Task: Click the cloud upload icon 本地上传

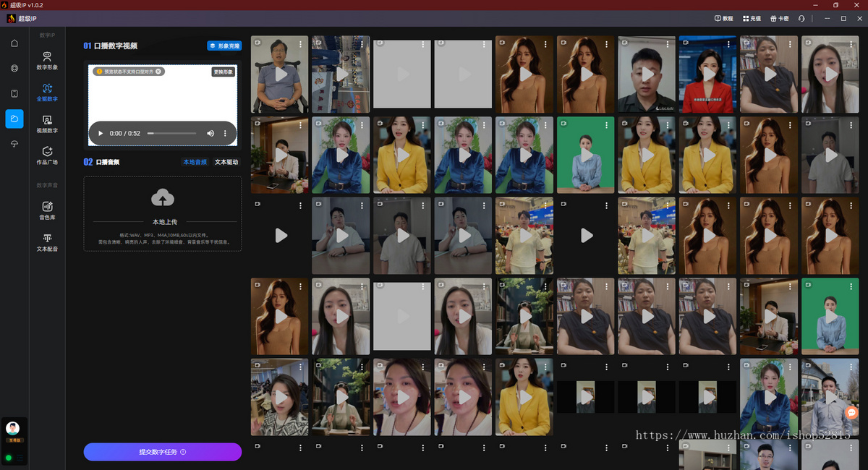Action: 163,197
